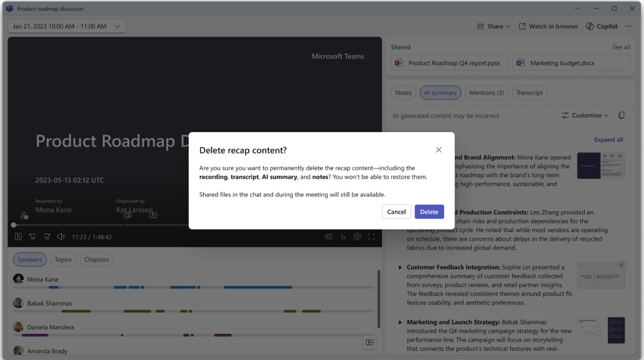Open video playback settings gear
Image resolution: width=644 pixels, height=360 pixels.
tap(357, 237)
